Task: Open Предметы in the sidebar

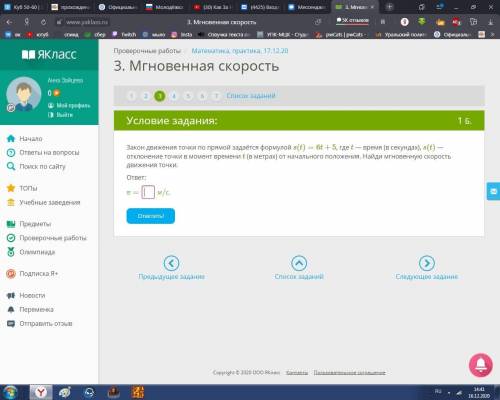Action: point(29,224)
